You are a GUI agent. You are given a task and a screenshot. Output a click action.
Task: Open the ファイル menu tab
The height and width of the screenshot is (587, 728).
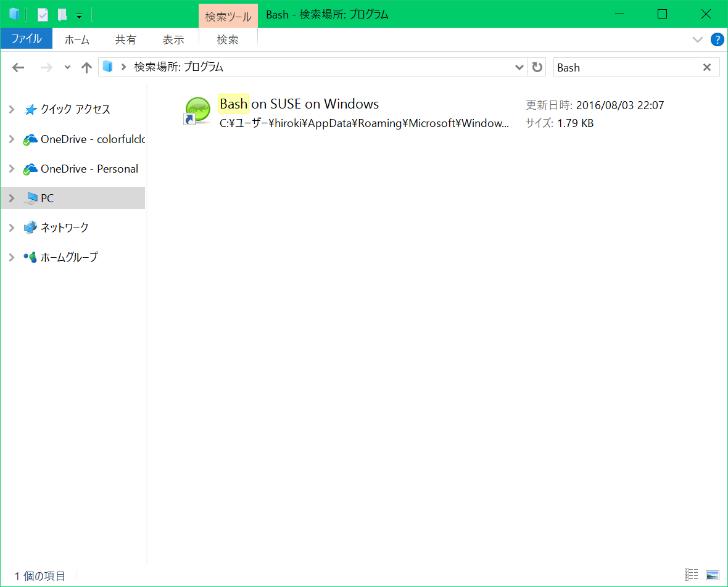(27, 39)
